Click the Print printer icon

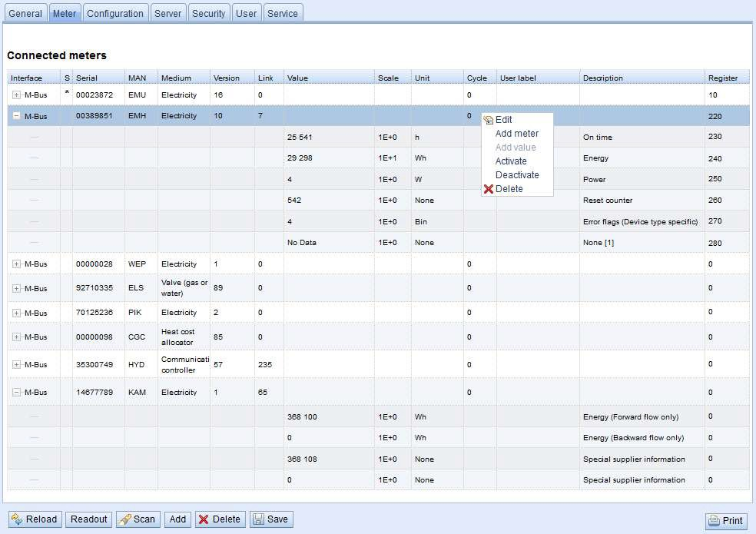(714, 520)
